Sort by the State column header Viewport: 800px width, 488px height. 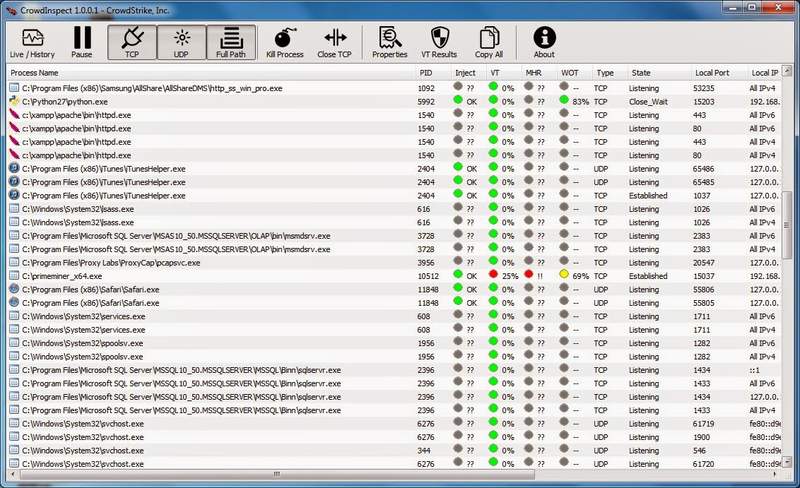659,72
